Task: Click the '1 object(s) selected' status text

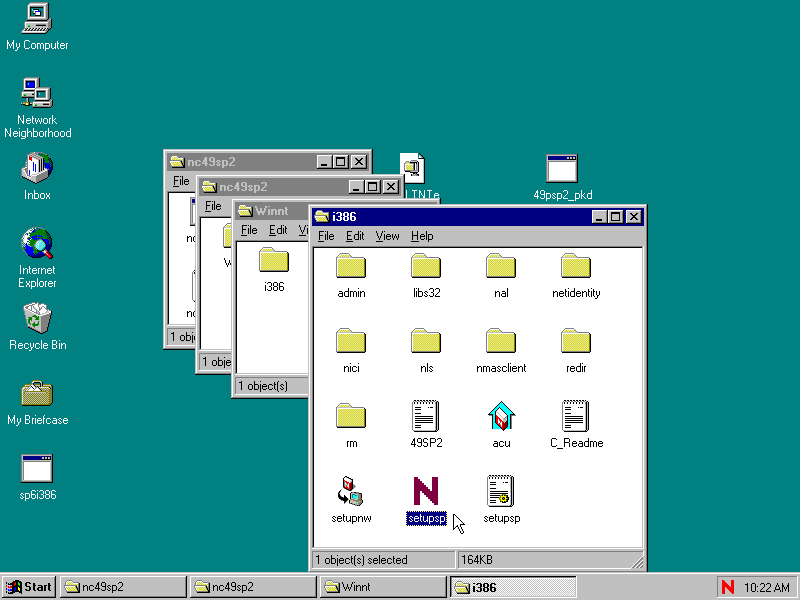Action: point(361,560)
